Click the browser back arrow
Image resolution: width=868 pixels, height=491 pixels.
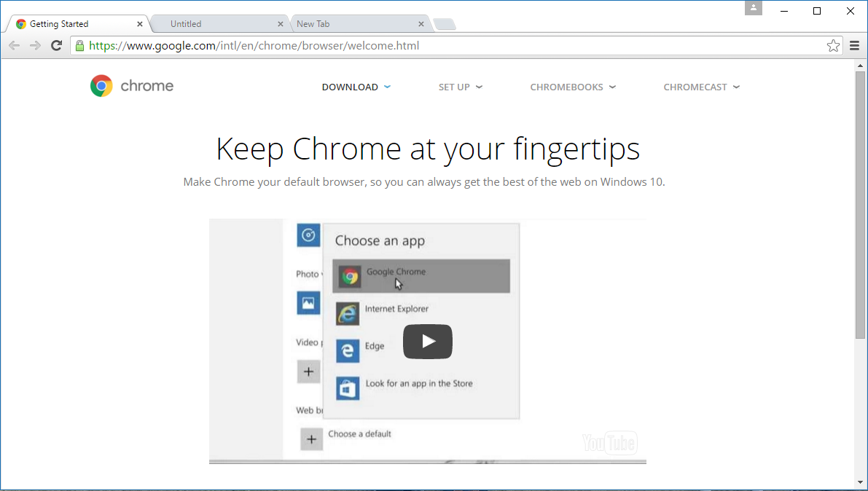pyautogui.click(x=15, y=45)
